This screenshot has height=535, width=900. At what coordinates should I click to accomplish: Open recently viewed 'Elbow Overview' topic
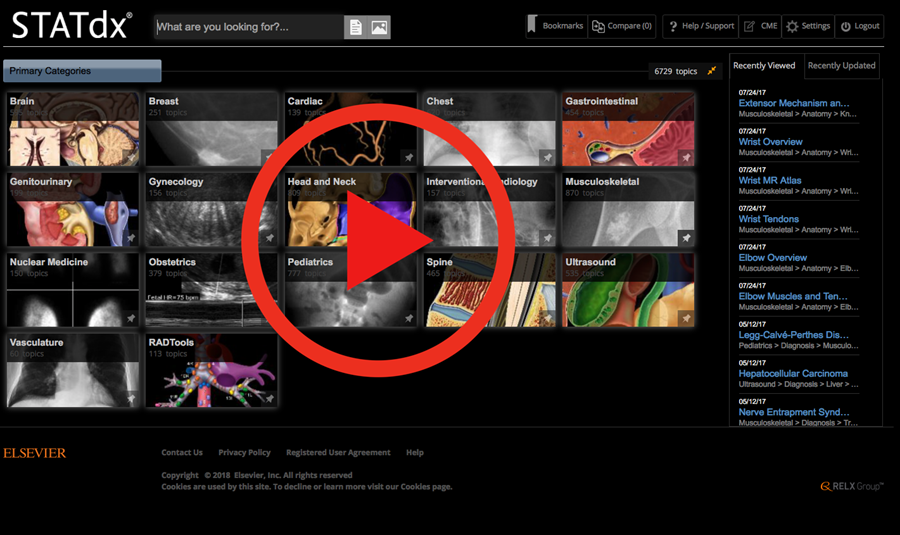[773, 258]
